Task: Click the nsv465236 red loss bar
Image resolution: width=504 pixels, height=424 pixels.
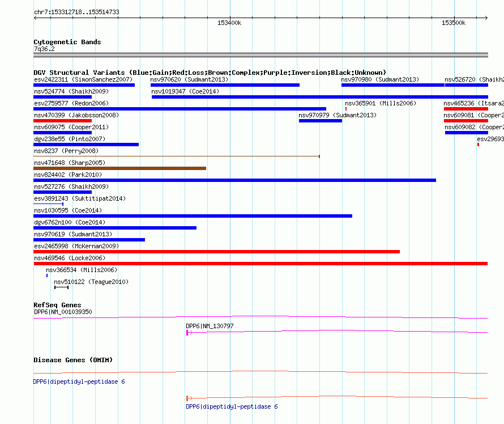Action: [x=465, y=109]
